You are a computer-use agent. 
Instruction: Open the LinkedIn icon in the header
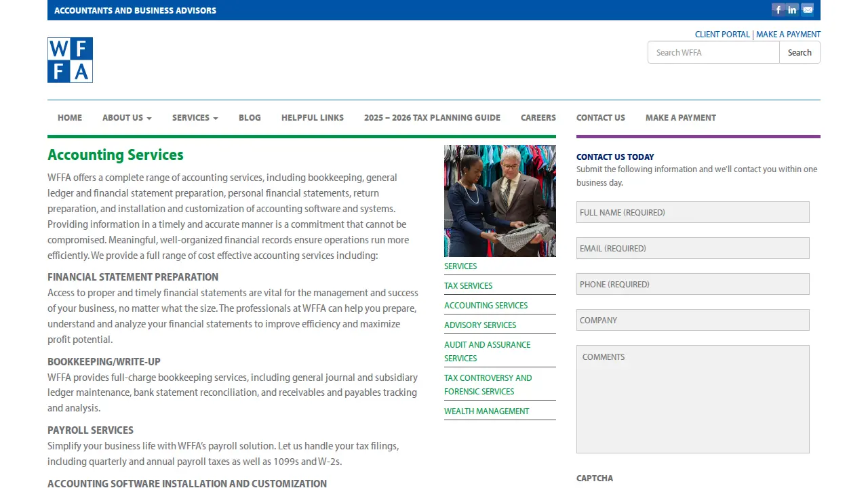tap(793, 9)
